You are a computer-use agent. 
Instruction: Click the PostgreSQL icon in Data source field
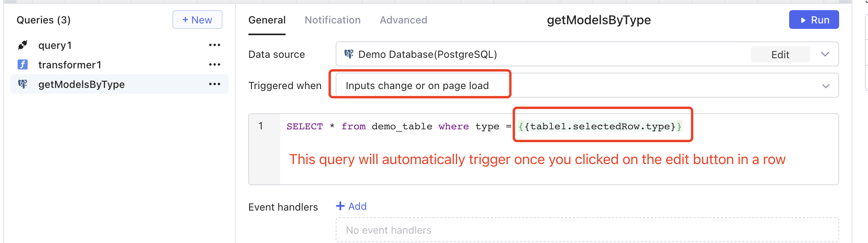point(349,54)
